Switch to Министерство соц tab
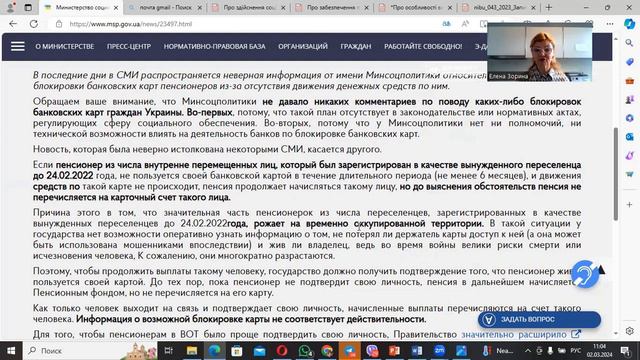The image size is (640, 360). [x=81, y=8]
